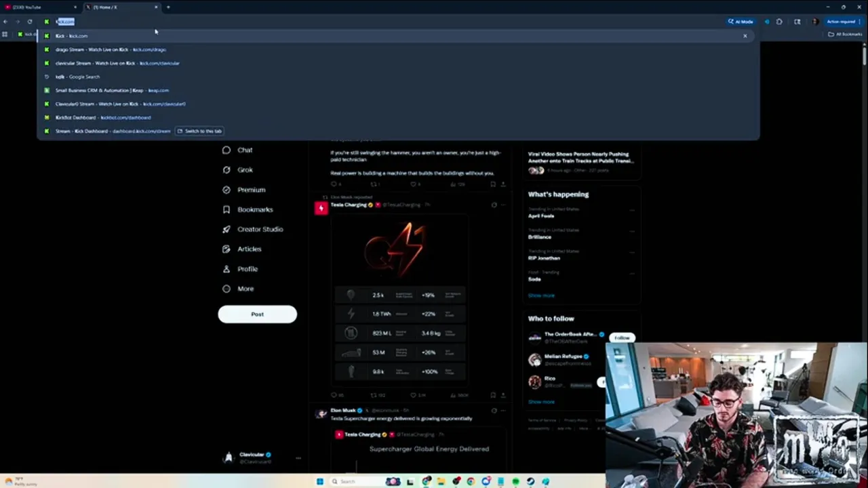The height and width of the screenshot is (488, 868).
Task: Switch to the YouTube browser tab
Action: (41, 7)
